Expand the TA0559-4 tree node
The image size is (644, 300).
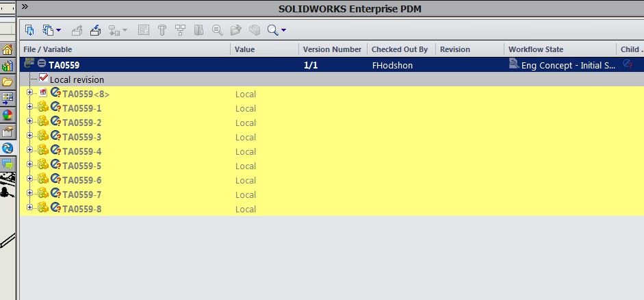pyautogui.click(x=29, y=149)
